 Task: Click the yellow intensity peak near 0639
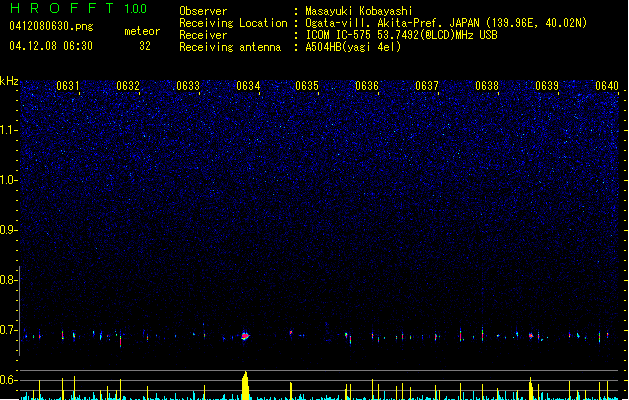(x=531, y=388)
